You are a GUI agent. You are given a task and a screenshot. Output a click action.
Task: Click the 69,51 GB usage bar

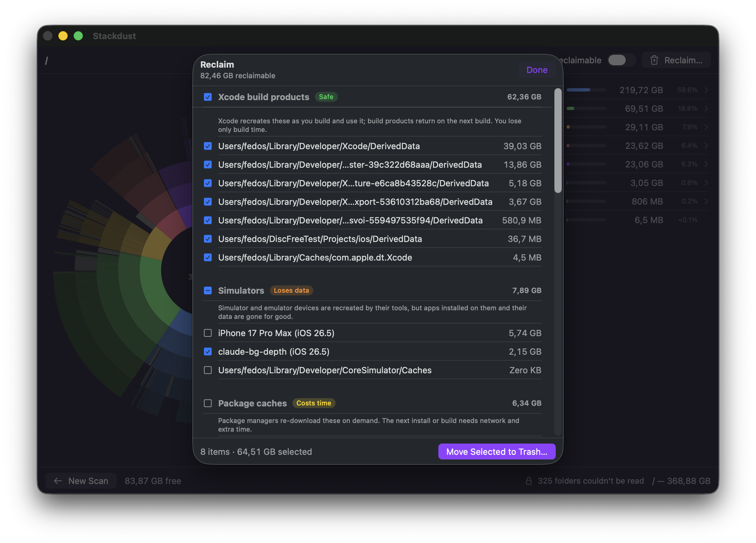586,109
